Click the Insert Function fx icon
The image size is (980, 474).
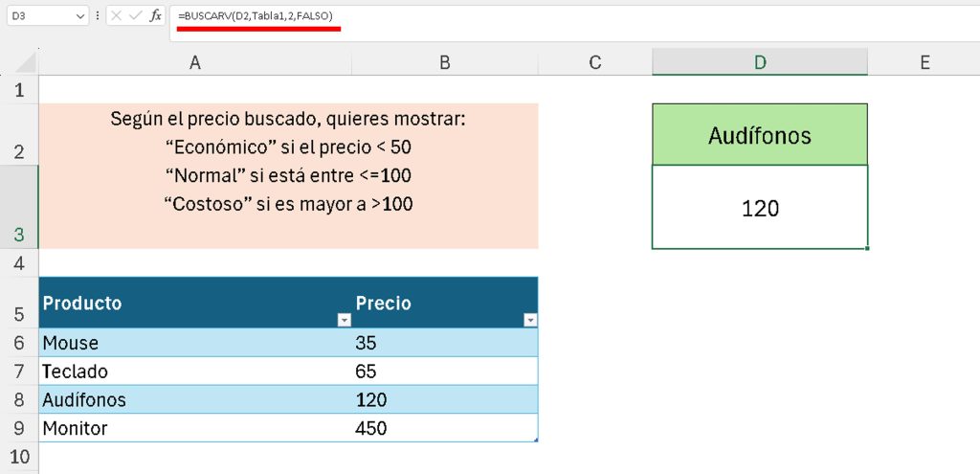(155, 16)
